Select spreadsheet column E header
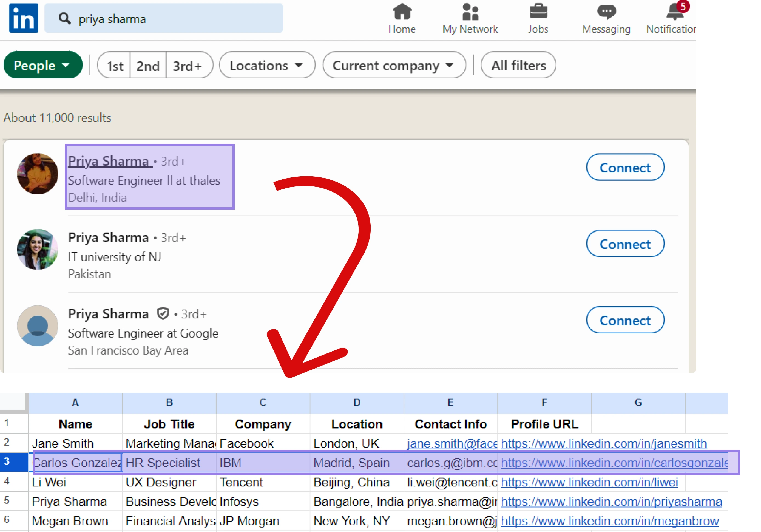The image size is (761, 532). point(451,403)
